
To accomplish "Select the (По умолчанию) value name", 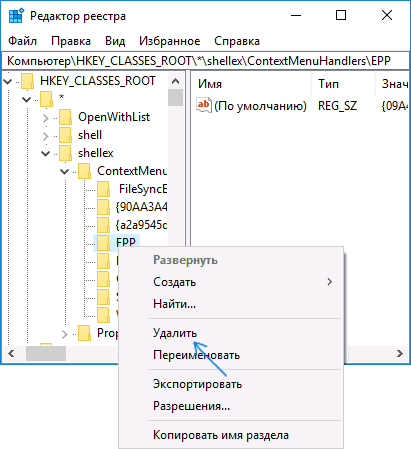I will 260,106.
